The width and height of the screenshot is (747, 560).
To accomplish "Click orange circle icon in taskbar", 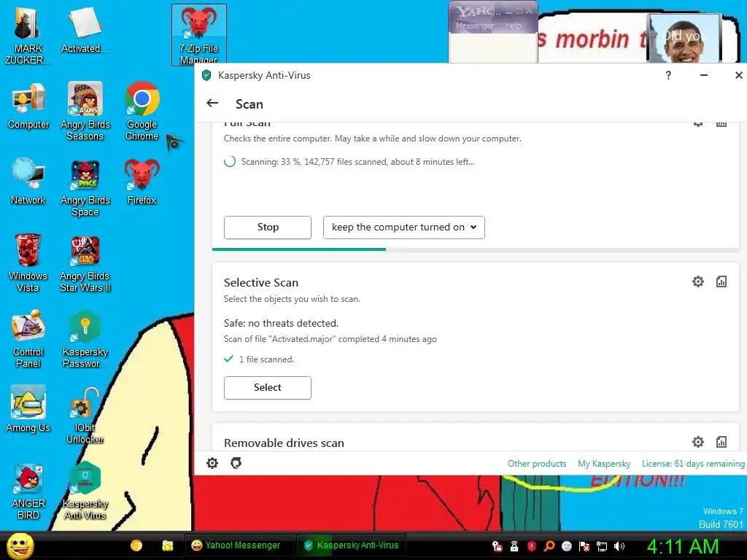I will [136, 545].
